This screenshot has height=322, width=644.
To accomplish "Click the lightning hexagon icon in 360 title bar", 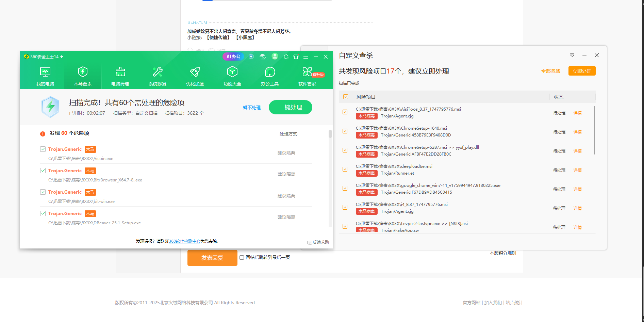I will click(251, 57).
